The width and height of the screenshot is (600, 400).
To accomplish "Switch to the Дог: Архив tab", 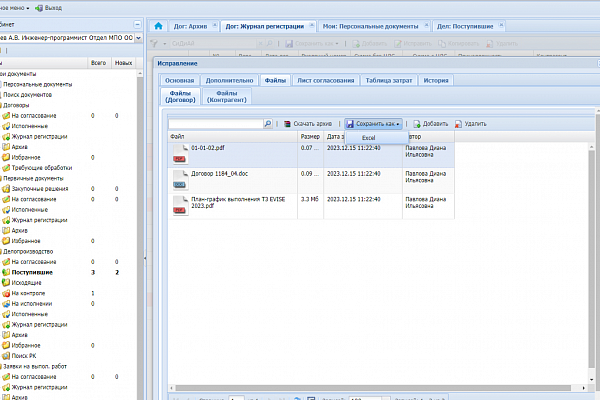I will (x=190, y=26).
